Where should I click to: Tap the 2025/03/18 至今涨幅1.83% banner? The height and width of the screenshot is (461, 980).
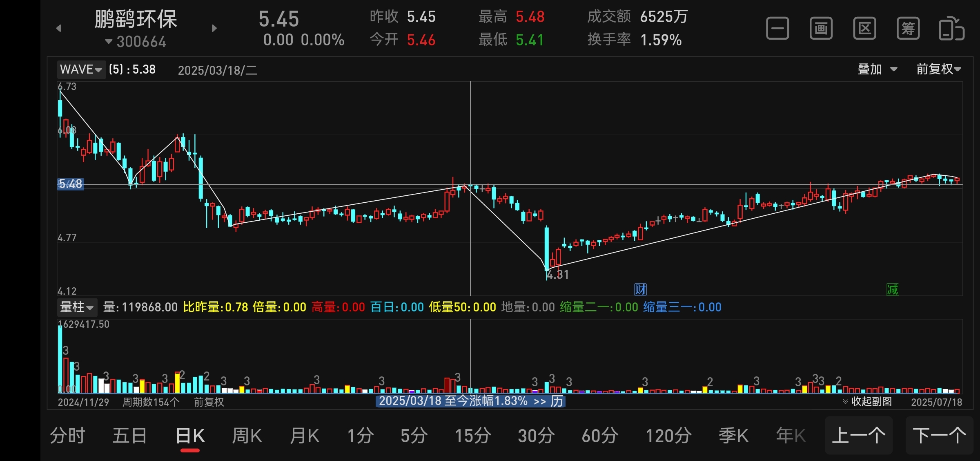(x=470, y=401)
